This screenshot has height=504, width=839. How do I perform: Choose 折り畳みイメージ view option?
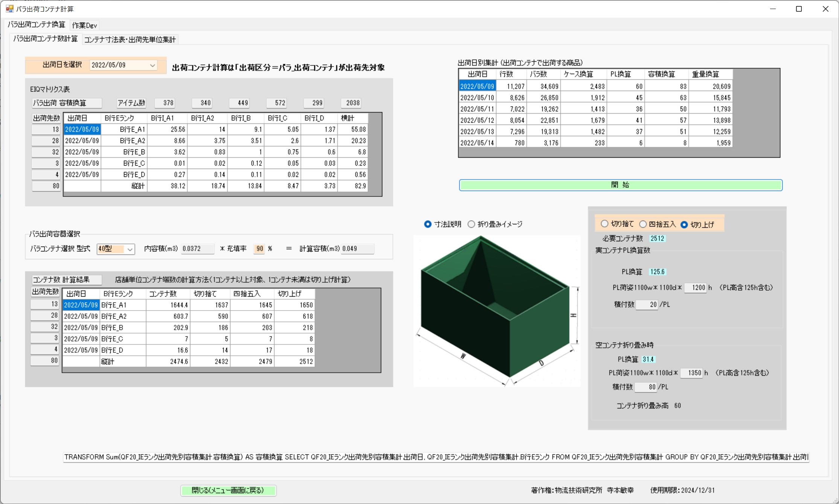(x=471, y=224)
